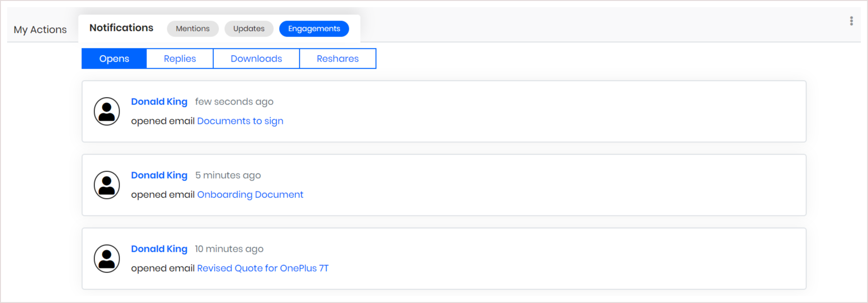The width and height of the screenshot is (868, 303).
Task: Click the 'few seconds ago' timestamp
Action: [234, 102]
